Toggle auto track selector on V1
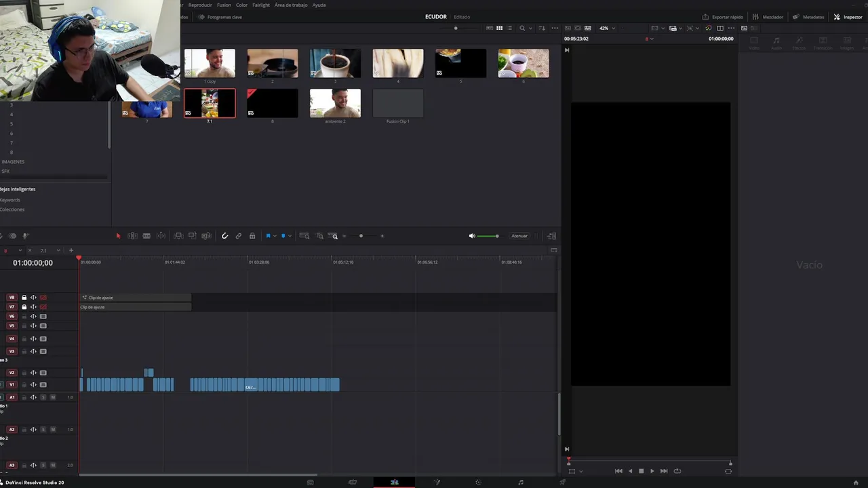Viewport: 868px width, 488px height. coord(33,385)
